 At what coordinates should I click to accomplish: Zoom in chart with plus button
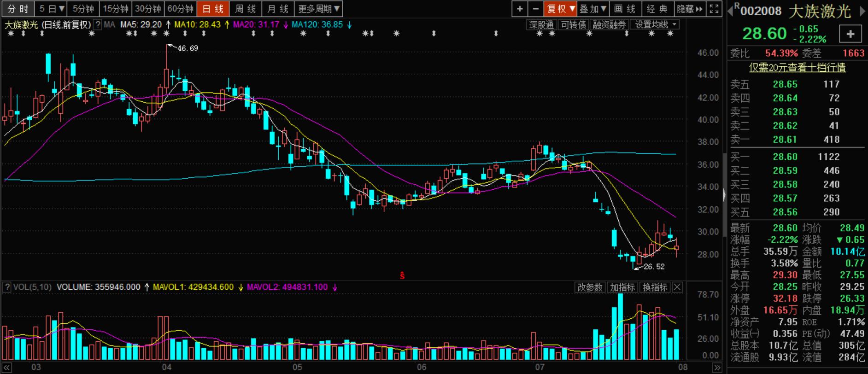tap(520, 9)
